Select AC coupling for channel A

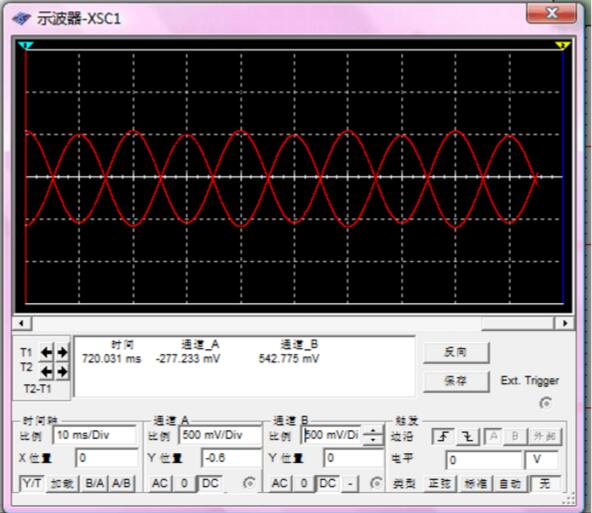coord(160,483)
